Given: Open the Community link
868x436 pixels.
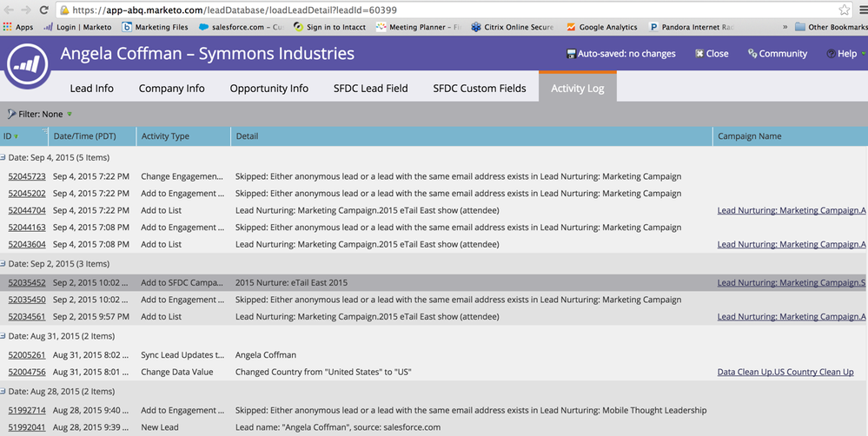Looking at the screenshot, I should pos(778,54).
